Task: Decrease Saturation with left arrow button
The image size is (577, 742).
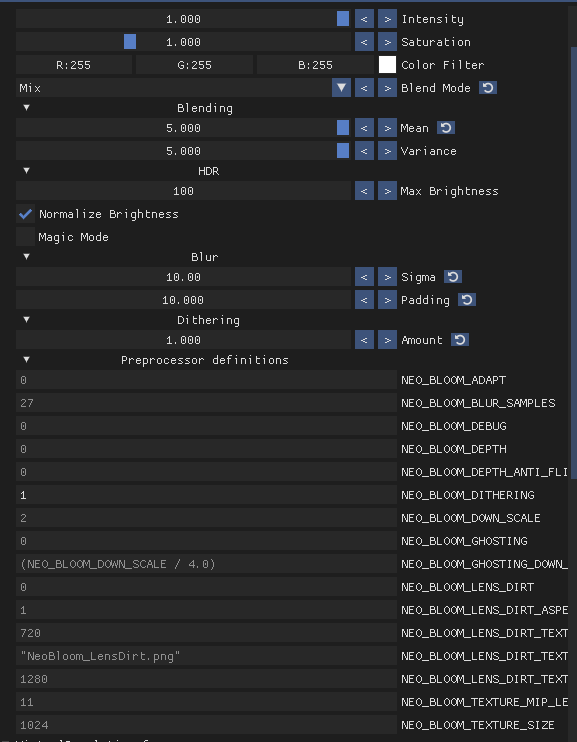Action: coord(364,42)
